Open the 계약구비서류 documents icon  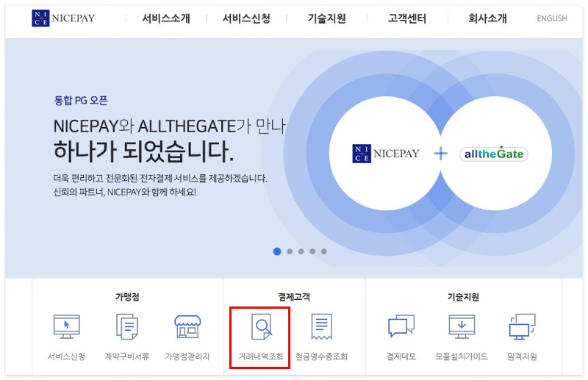coord(127,327)
